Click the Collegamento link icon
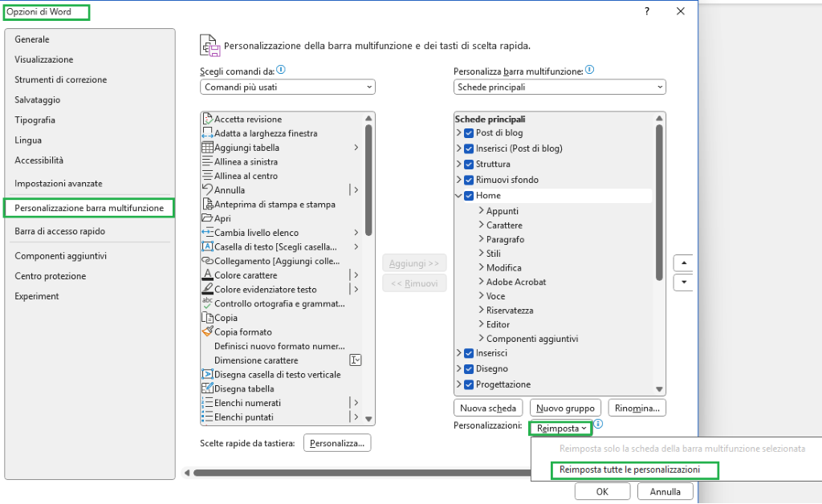The height and width of the screenshot is (504, 822). coord(208,260)
